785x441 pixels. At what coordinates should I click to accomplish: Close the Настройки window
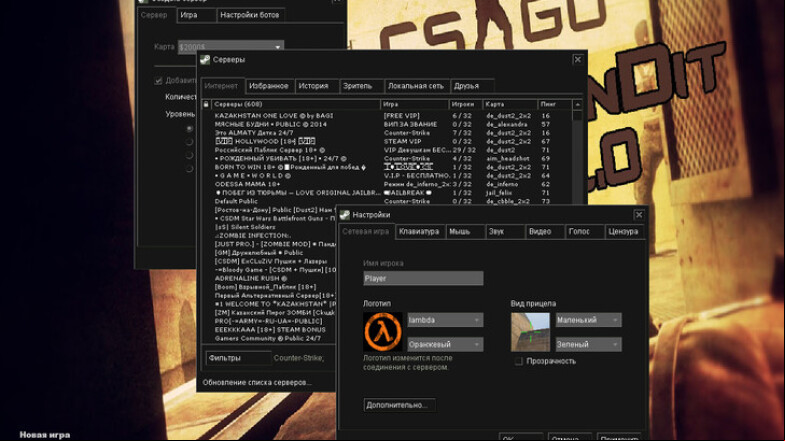click(x=639, y=215)
